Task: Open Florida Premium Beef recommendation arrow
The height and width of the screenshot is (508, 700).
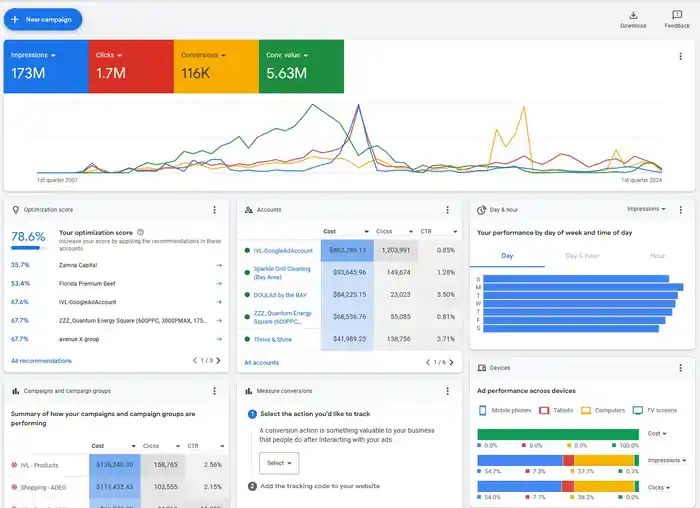Action: pos(219,283)
